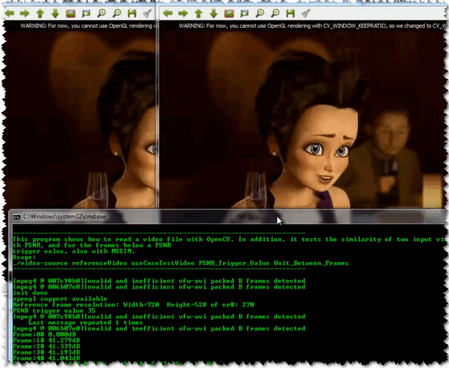Image resolution: width=449 pixels, height=368 pixels.
Task: Reset zoom to original size in left window
Action: (x=71, y=13)
